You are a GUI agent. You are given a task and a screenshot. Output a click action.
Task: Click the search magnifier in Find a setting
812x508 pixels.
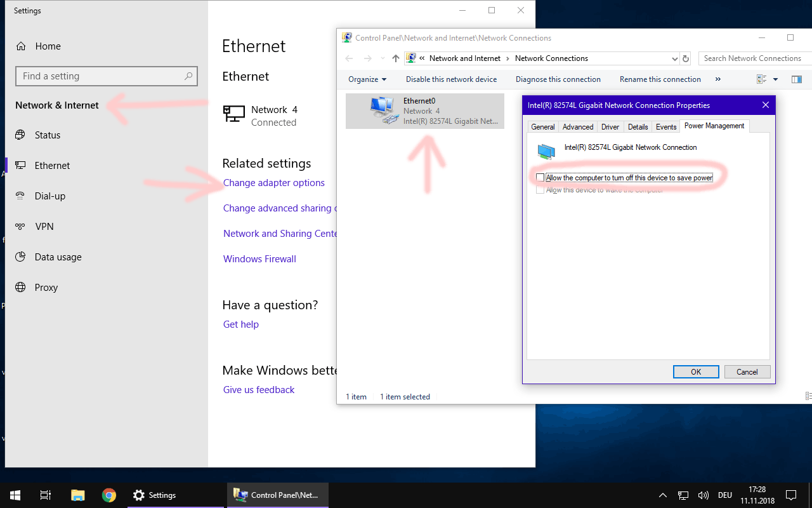click(188, 76)
